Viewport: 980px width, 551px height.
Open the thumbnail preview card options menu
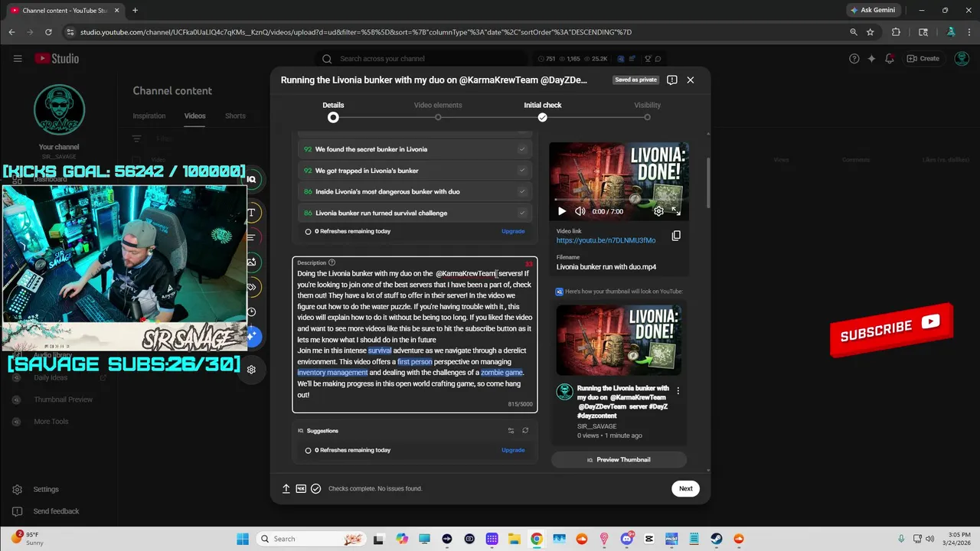click(x=678, y=391)
